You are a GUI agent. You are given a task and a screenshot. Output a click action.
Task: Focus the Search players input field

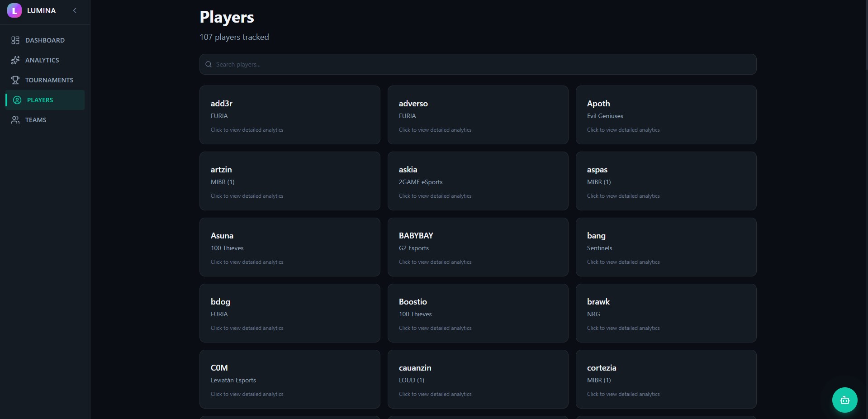[478, 64]
